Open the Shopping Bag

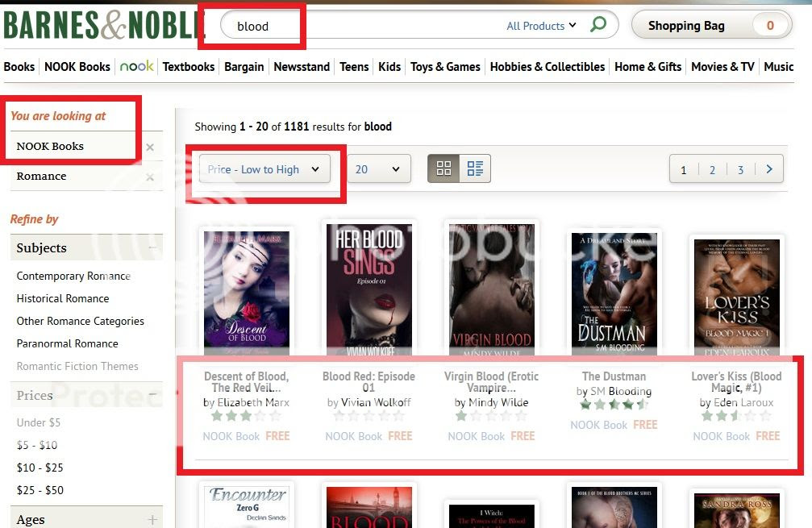711,25
